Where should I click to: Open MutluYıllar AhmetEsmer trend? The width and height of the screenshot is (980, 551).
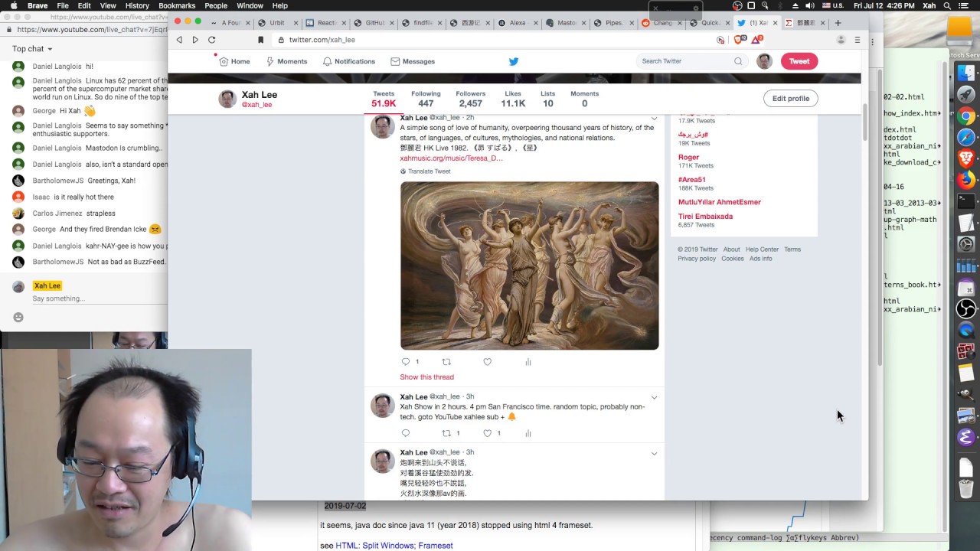click(719, 202)
